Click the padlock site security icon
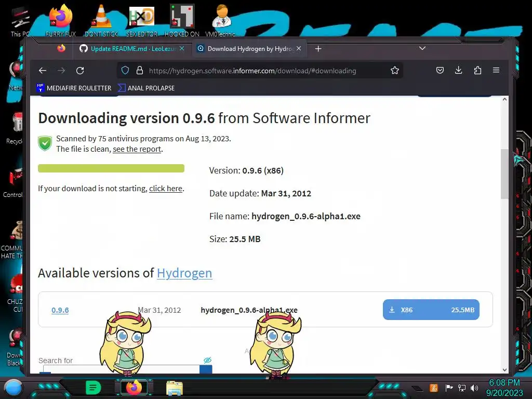Image resolution: width=532 pixels, height=399 pixels. [x=139, y=70]
